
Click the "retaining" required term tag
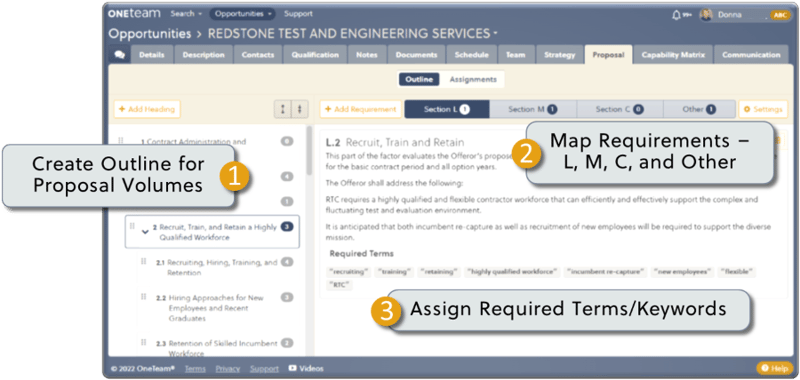pos(439,272)
